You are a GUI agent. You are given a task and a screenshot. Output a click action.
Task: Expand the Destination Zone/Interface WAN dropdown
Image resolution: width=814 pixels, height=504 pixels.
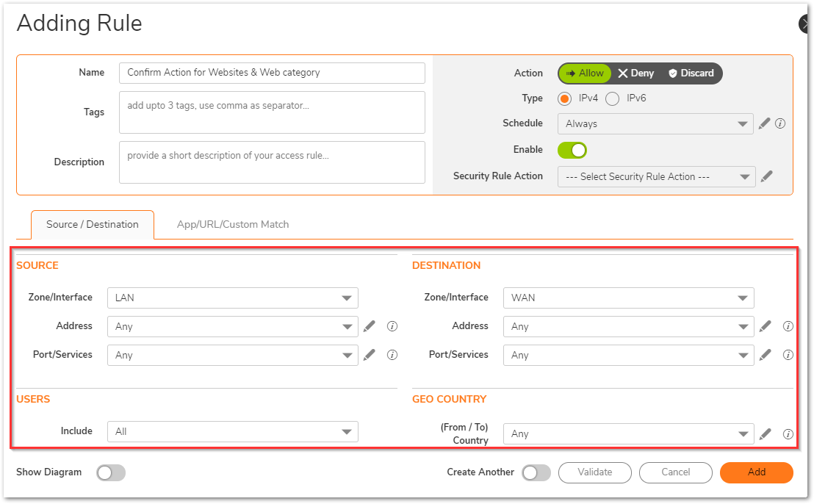pyautogui.click(x=628, y=298)
